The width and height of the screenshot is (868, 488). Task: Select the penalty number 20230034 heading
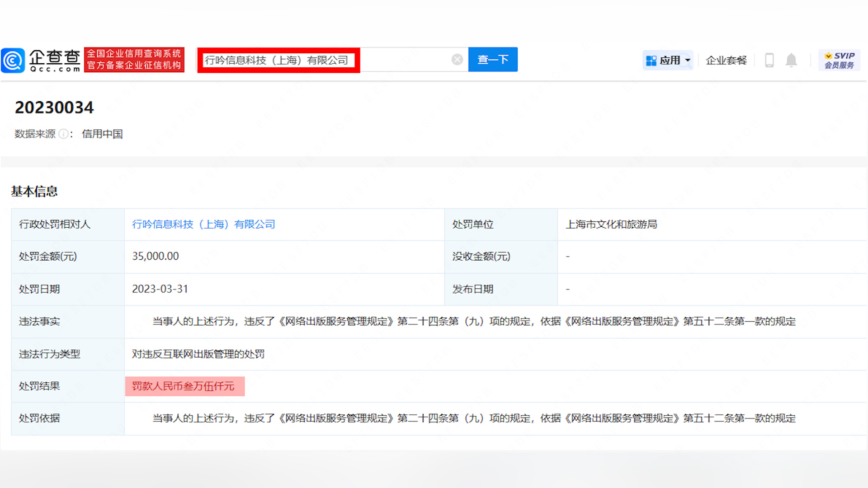point(54,108)
